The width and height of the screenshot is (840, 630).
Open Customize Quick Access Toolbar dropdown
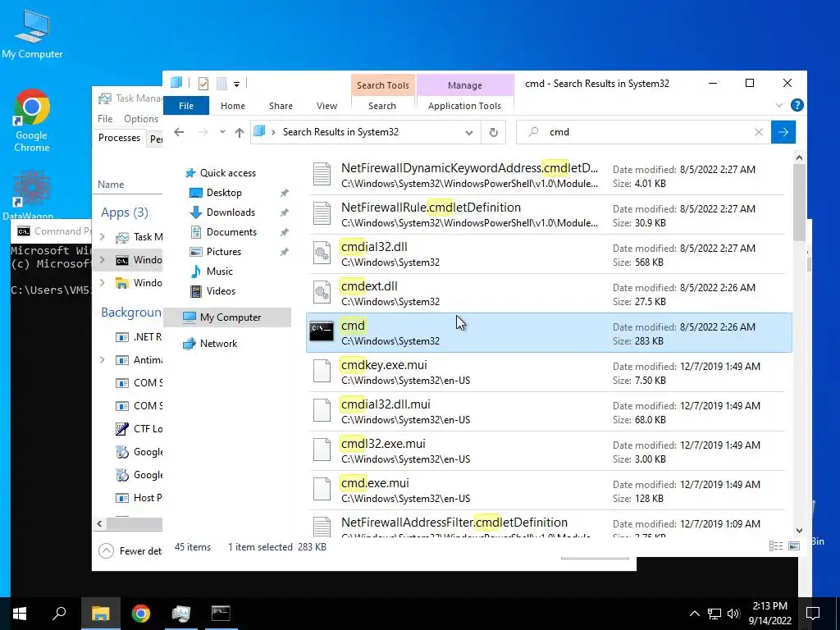coord(236,84)
